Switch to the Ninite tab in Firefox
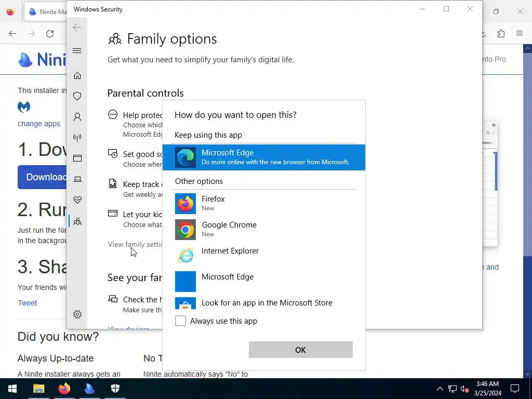Viewport: 532px width, 399px height. pos(46,11)
